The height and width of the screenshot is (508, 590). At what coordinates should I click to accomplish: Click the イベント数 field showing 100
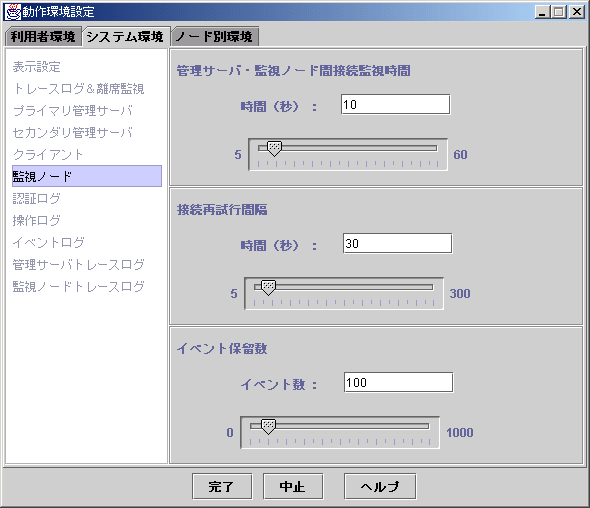pyautogui.click(x=398, y=383)
